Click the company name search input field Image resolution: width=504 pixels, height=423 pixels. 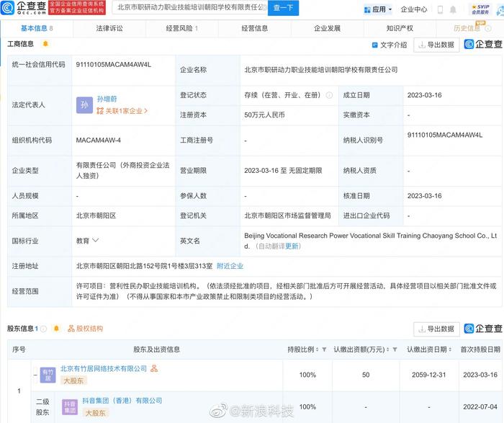coord(189,8)
